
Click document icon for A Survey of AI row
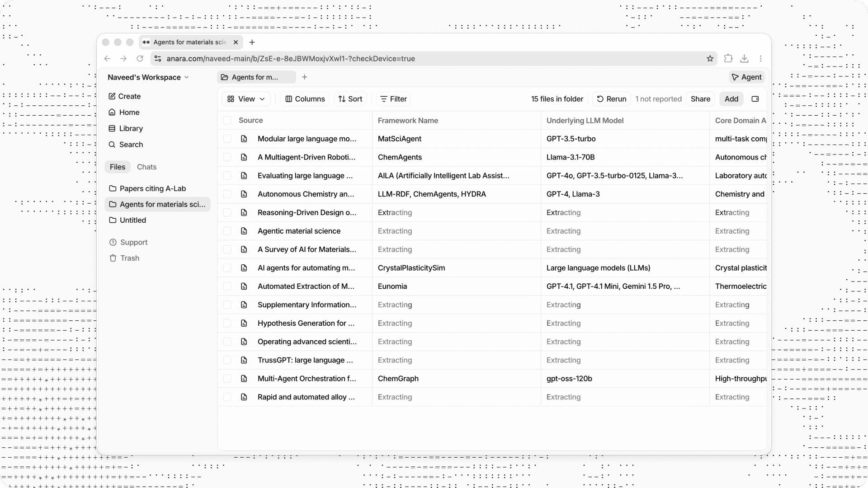point(244,249)
